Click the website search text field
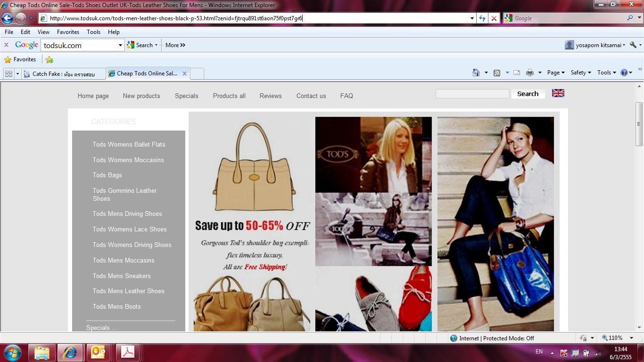The width and height of the screenshot is (644, 362). (x=472, y=94)
